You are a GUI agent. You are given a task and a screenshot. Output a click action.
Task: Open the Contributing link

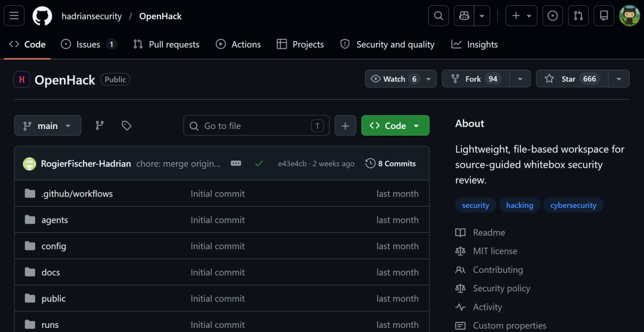click(x=489, y=270)
